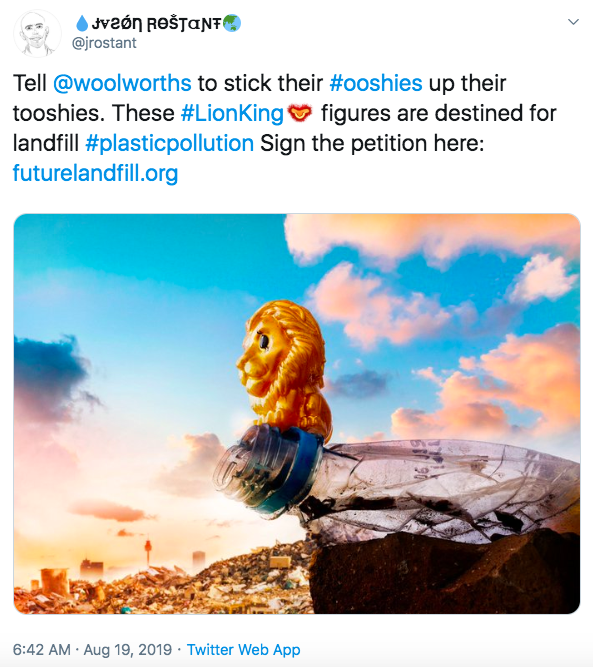593x667 pixels.
Task: Open the tweet options chevron menu
Action: (573, 22)
